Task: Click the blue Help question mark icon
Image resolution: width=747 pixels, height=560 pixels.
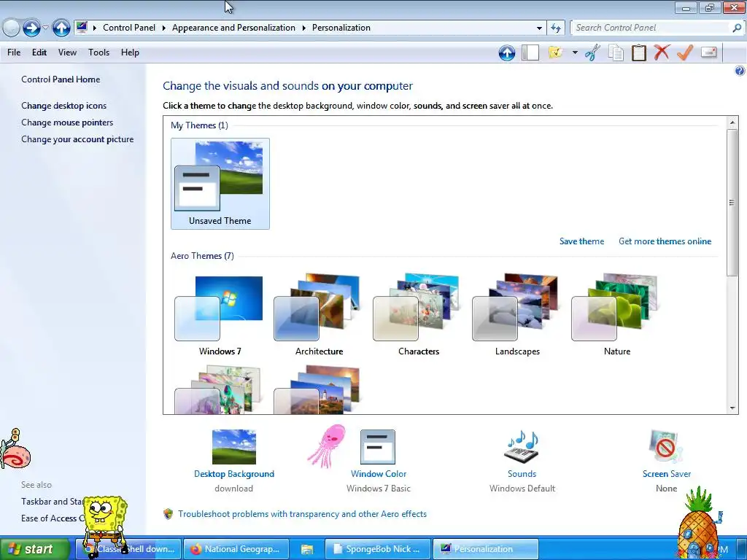Action: pyautogui.click(x=740, y=71)
